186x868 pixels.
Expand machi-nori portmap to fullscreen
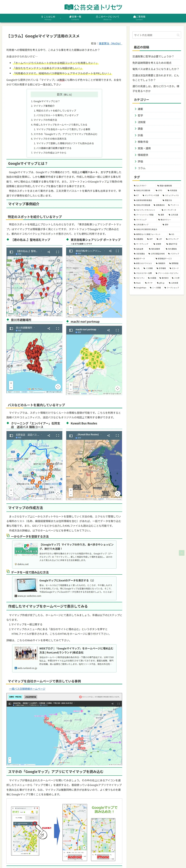117,330
